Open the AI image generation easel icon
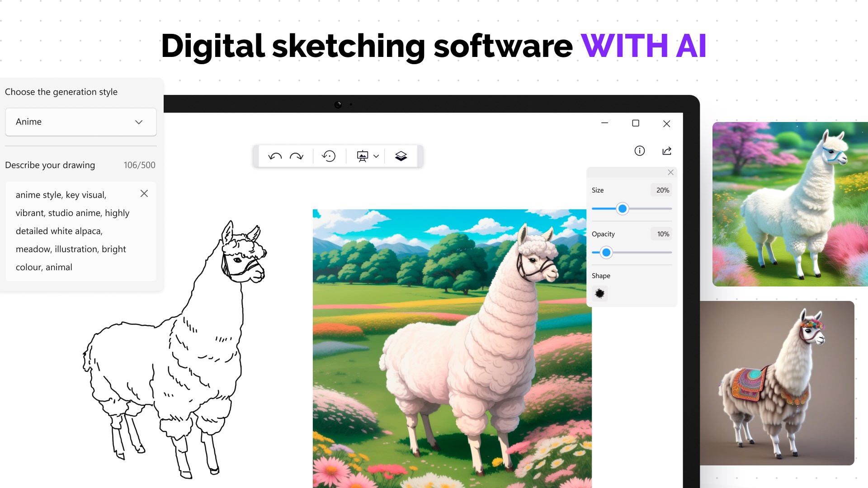Screen dimensions: 868x488 point(362,156)
